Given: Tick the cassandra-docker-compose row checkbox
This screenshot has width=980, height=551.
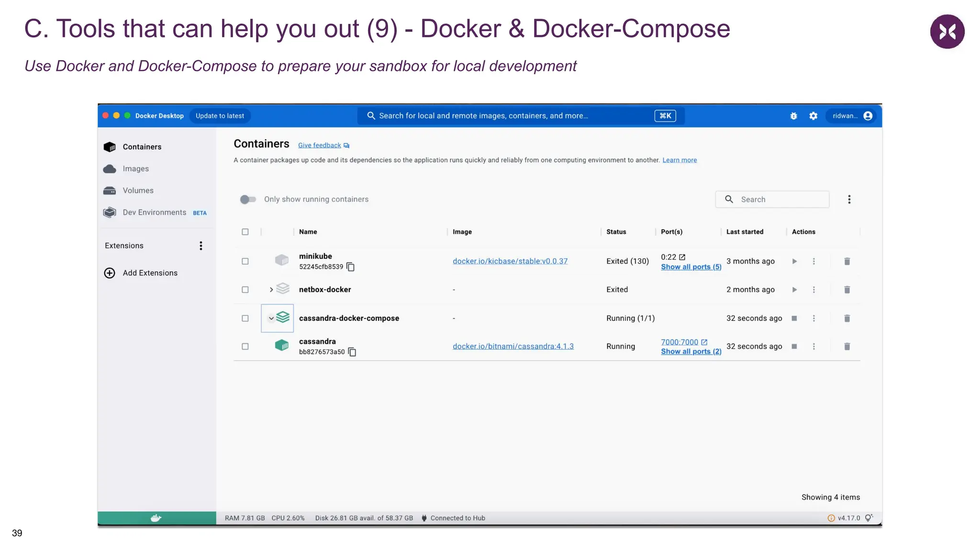Looking at the screenshot, I should pyautogui.click(x=245, y=319).
